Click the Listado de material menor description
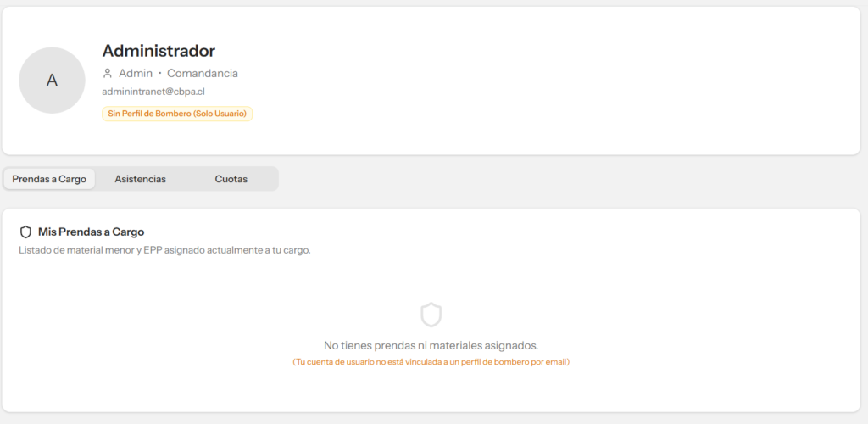This screenshot has width=868, height=424. 164,250
